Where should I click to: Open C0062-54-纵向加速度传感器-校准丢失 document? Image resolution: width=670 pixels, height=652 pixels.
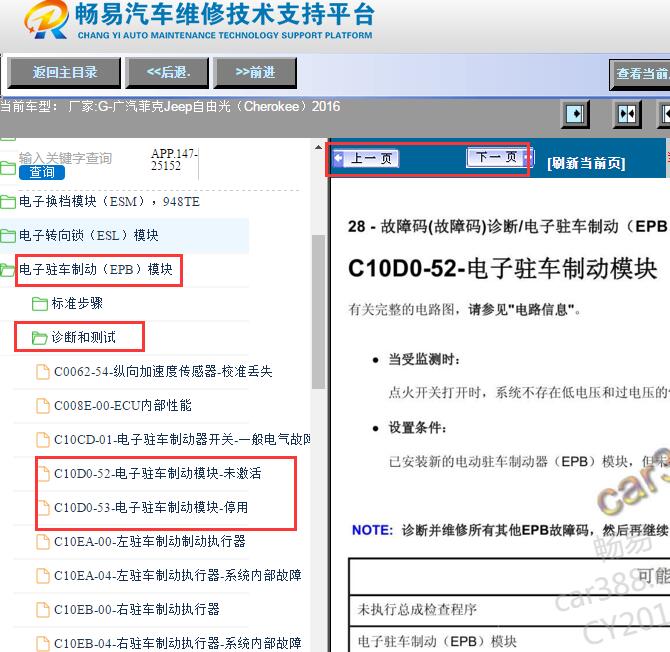tap(163, 371)
